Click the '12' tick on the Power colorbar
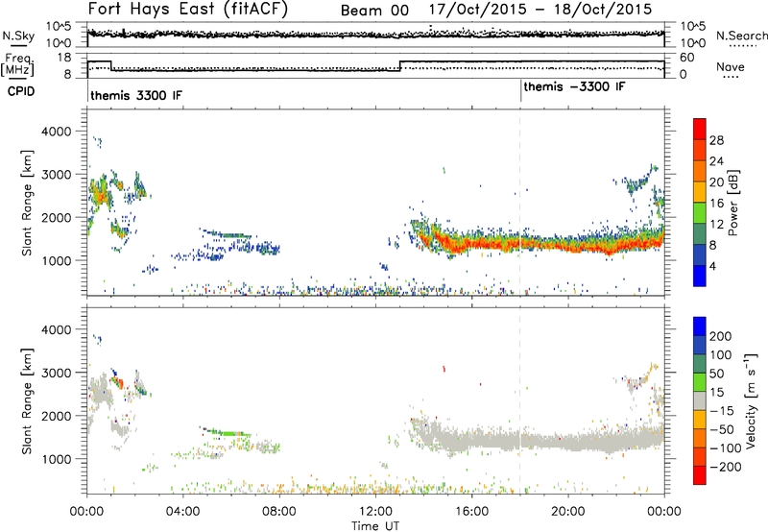 [x=716, y=225]
